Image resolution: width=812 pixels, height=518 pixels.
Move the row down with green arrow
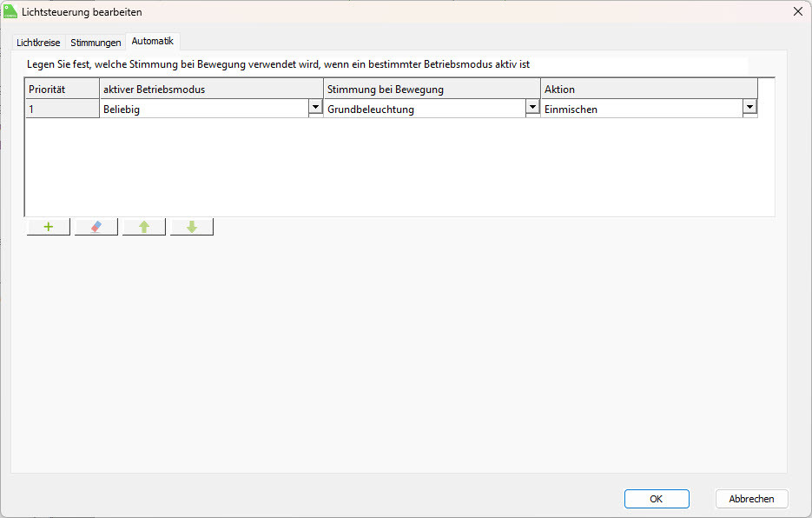(x=192, y=227)
